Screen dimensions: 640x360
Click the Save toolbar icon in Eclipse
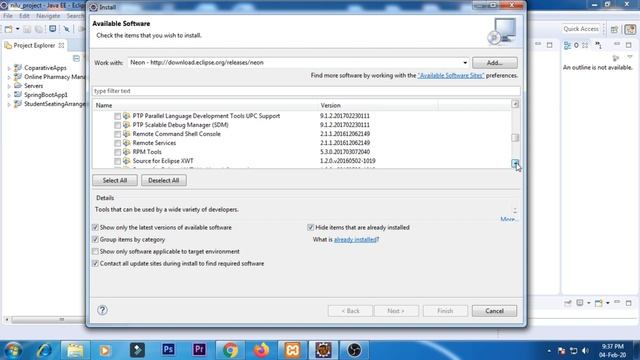pos(27,29)
